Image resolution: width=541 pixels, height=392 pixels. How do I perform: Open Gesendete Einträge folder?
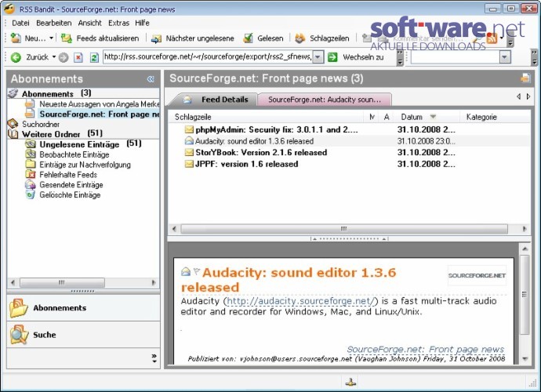(71, 184)
